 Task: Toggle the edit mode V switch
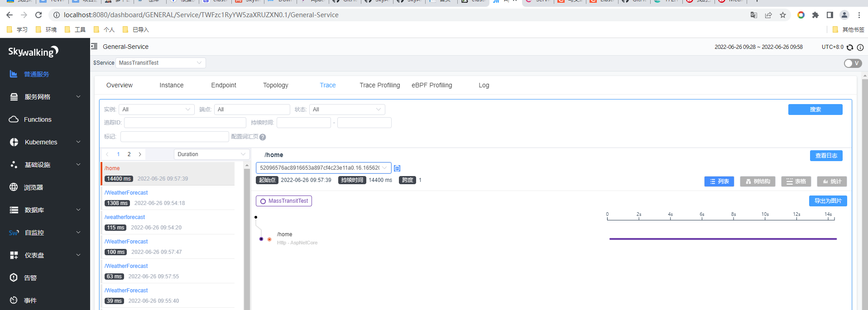(853, 63)
